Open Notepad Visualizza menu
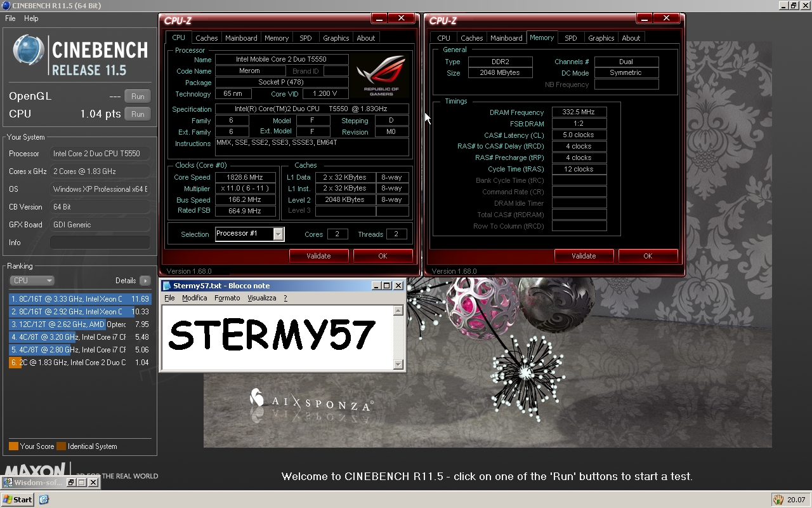The height and width of the screenshot is (508, 812). tap(261, 298)
